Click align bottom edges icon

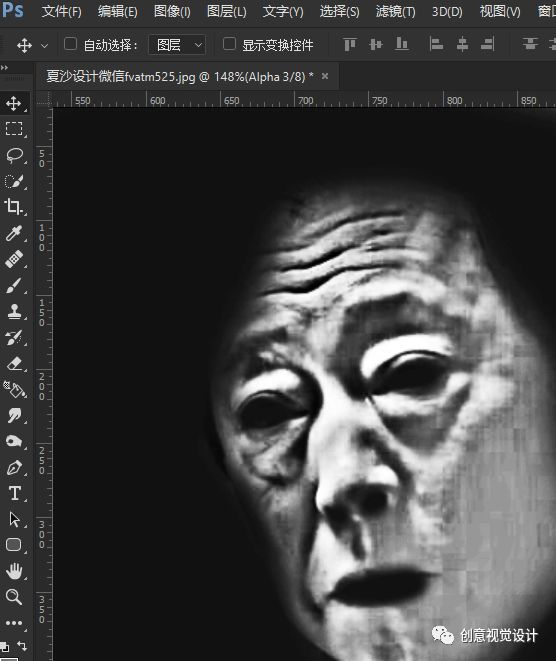tap(402, 44)
